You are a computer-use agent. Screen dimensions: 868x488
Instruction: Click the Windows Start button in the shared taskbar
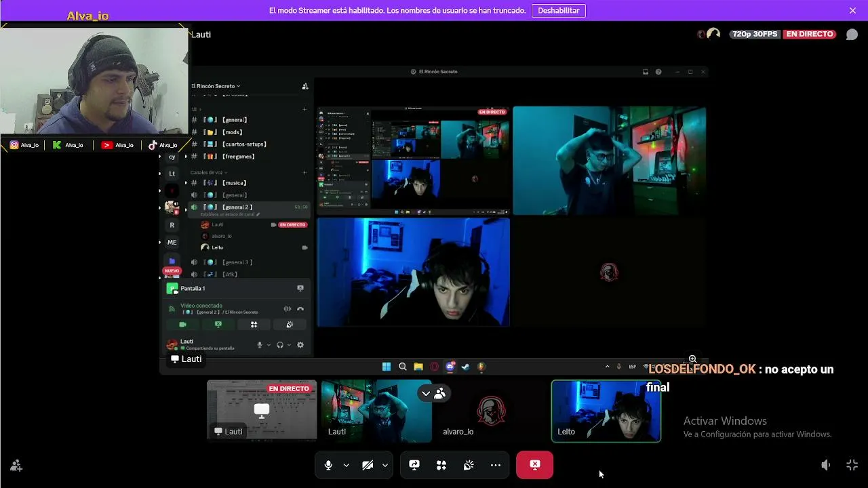pyautogui.click(x=387, y=367)
